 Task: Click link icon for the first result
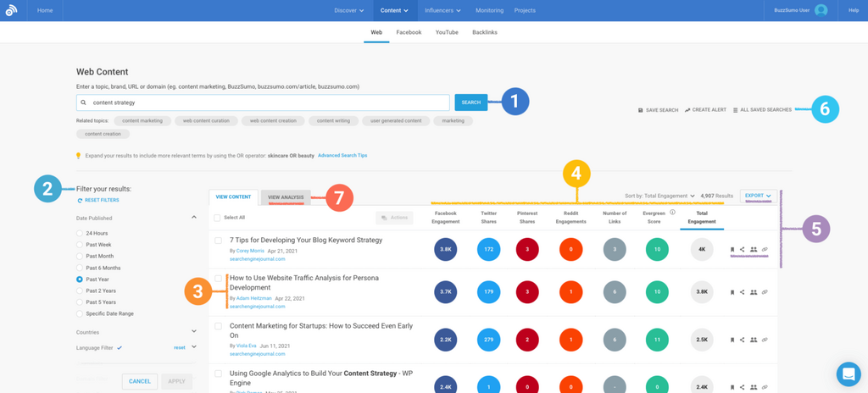tap(765, 250)
